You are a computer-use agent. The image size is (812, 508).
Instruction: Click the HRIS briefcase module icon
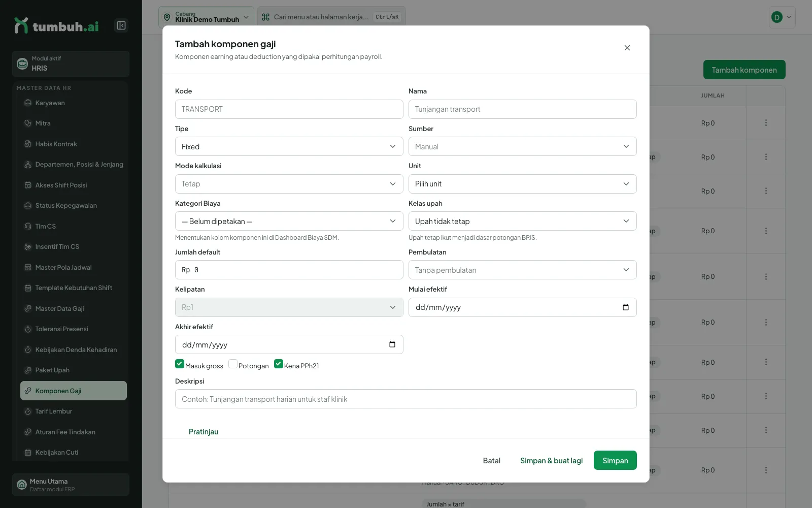(x=22, y=63)
